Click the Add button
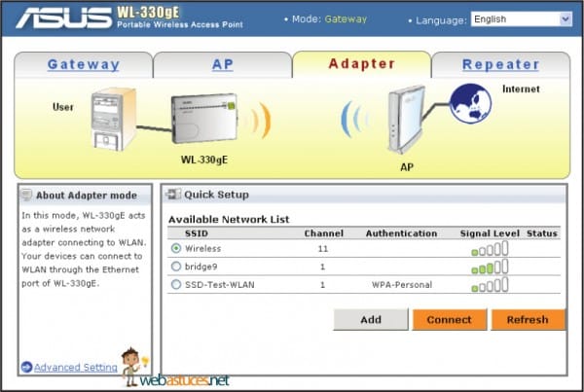This screenshot has width=584, height=392. point(371,319)
